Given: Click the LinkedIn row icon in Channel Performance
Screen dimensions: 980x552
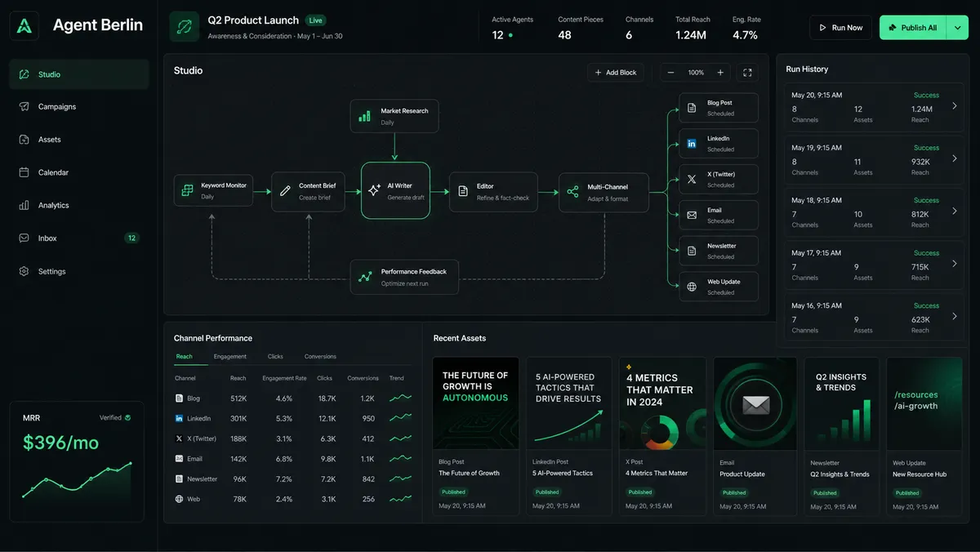Looking at the screenshot, I should click(180, 418).
